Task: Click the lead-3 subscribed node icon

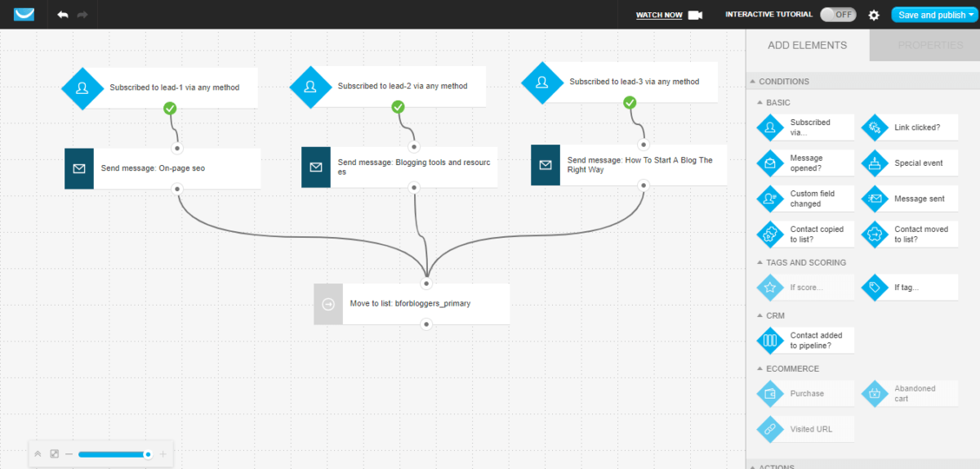Action: click(x=542, y=82)
